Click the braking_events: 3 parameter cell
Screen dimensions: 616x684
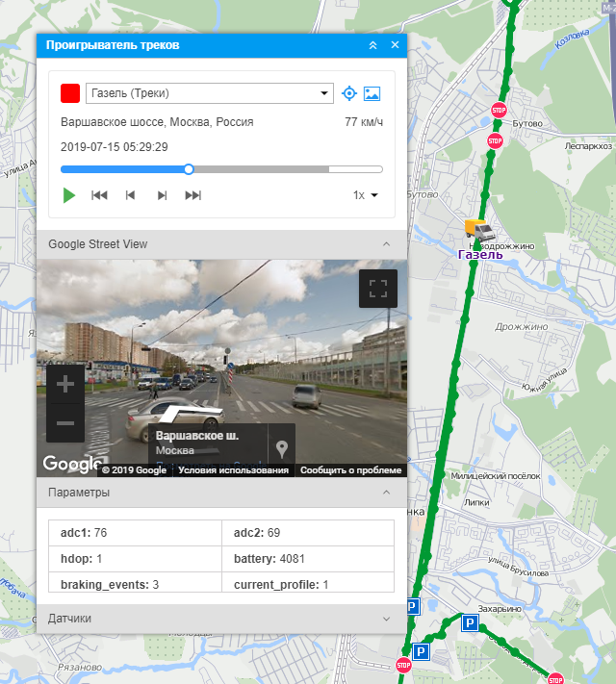point(136,582)
